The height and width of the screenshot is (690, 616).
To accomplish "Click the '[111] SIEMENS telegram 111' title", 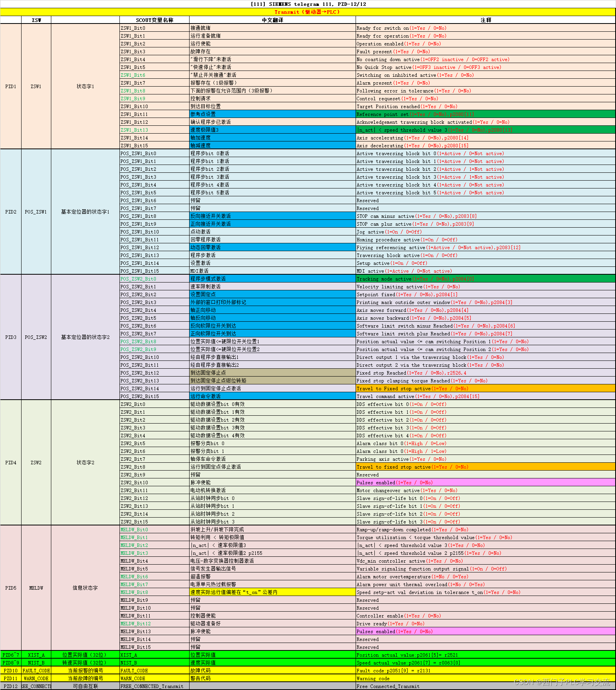I will [x=308, y=4].
